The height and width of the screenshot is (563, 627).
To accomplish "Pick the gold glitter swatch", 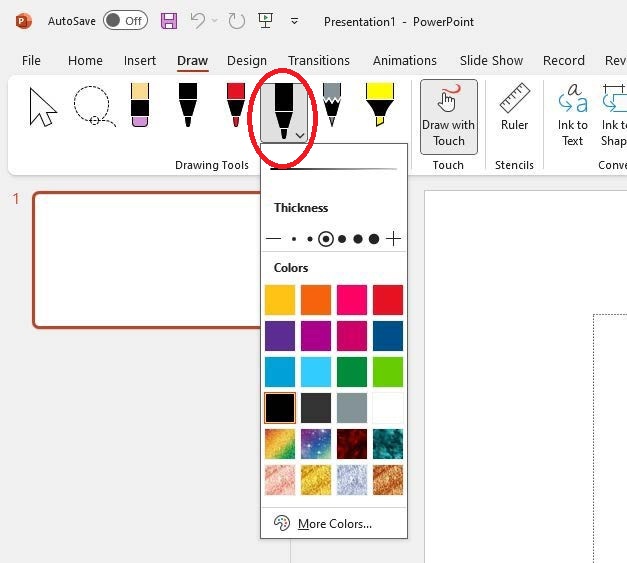I will [x=316, y=480].
